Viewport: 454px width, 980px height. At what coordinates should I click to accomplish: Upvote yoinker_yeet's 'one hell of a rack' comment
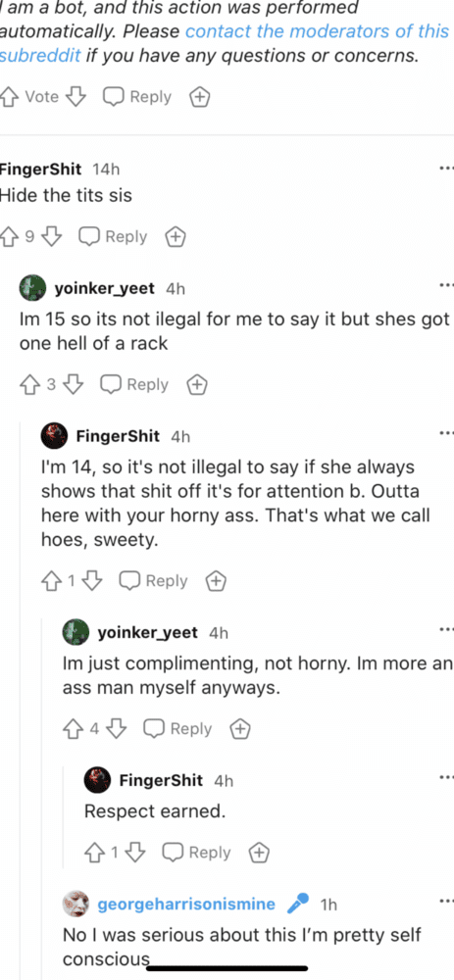point(30,384)
